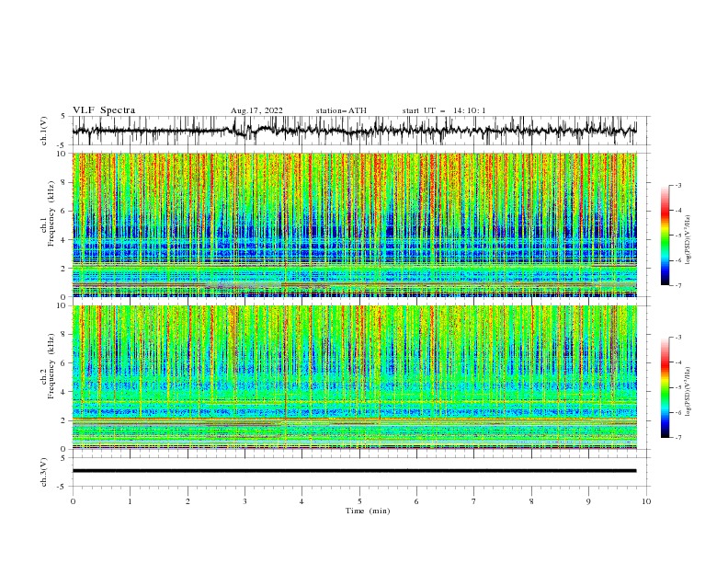This screenshot has width=728, height=563.
Task: Click the ch.3 flat black voltage trace
Action: point(354,471)
